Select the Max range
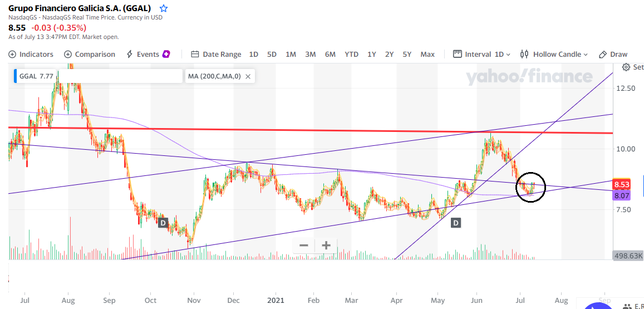The image size is (644, 309). (427, 54)
